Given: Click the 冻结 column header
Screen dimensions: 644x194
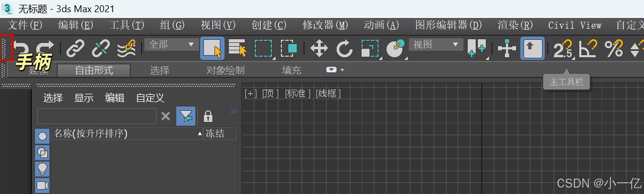Looking at the screenshot, I should coord(220,134).
